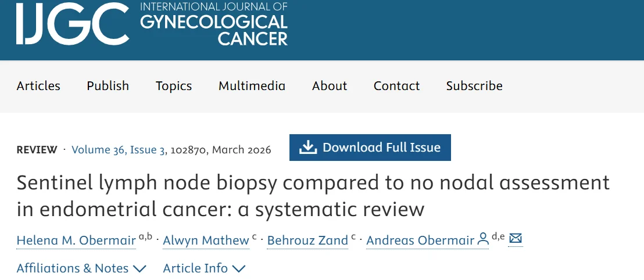This screenshot has width=644, height=280.
Task: Click the envelope email icon after Andreas Obermair
Action: click(516, 239)
